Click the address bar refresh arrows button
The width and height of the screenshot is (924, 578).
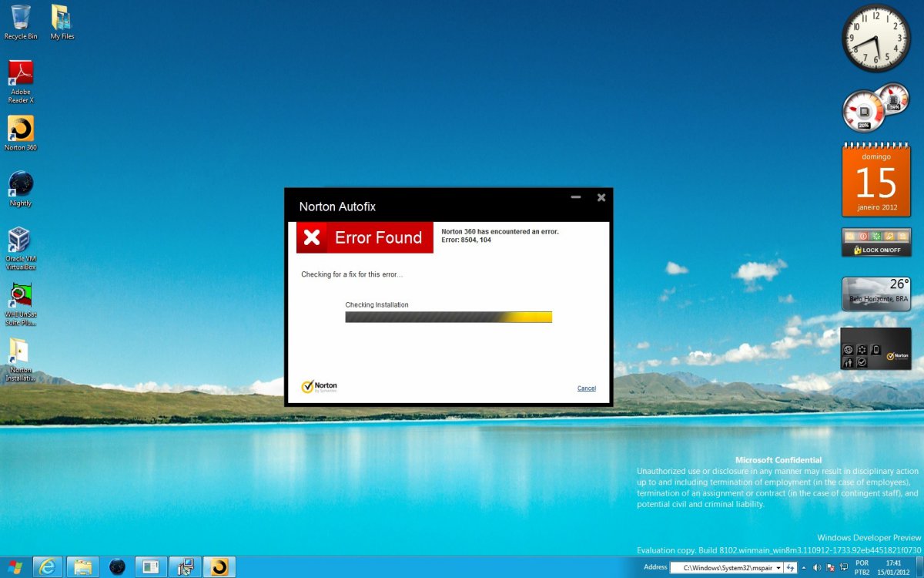790,568
